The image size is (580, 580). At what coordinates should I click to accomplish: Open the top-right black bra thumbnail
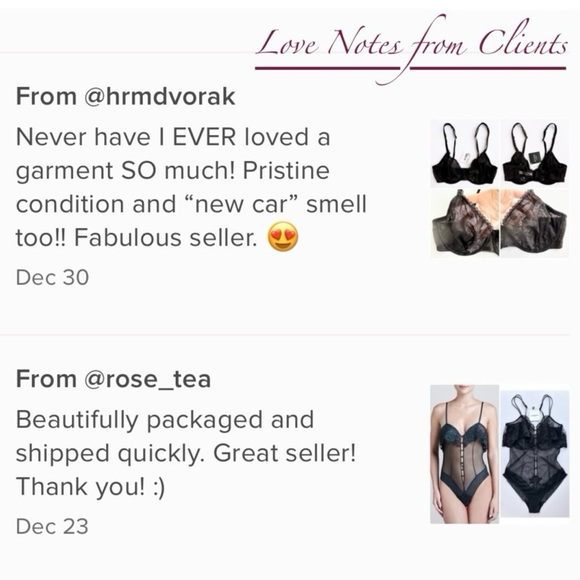tap(534, 153)
